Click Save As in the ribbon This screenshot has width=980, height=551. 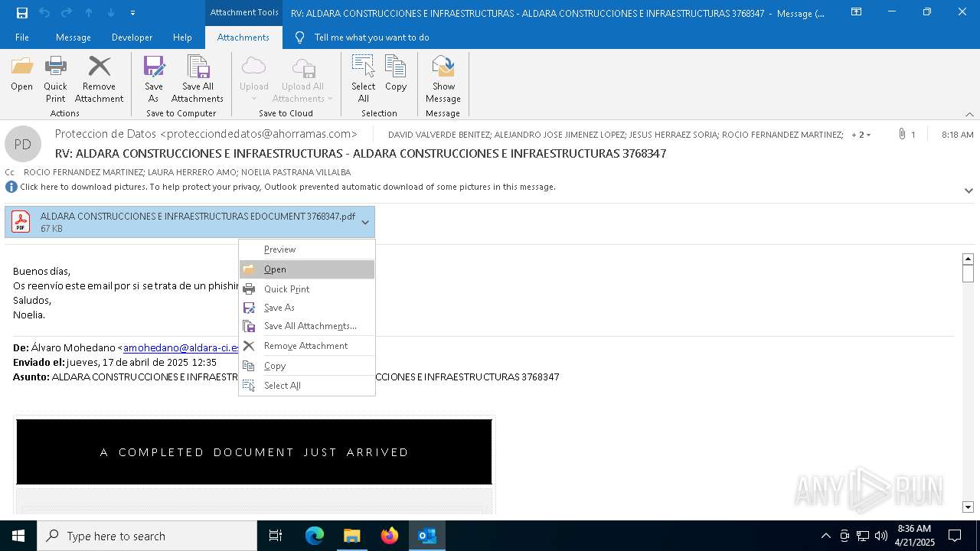154,79
